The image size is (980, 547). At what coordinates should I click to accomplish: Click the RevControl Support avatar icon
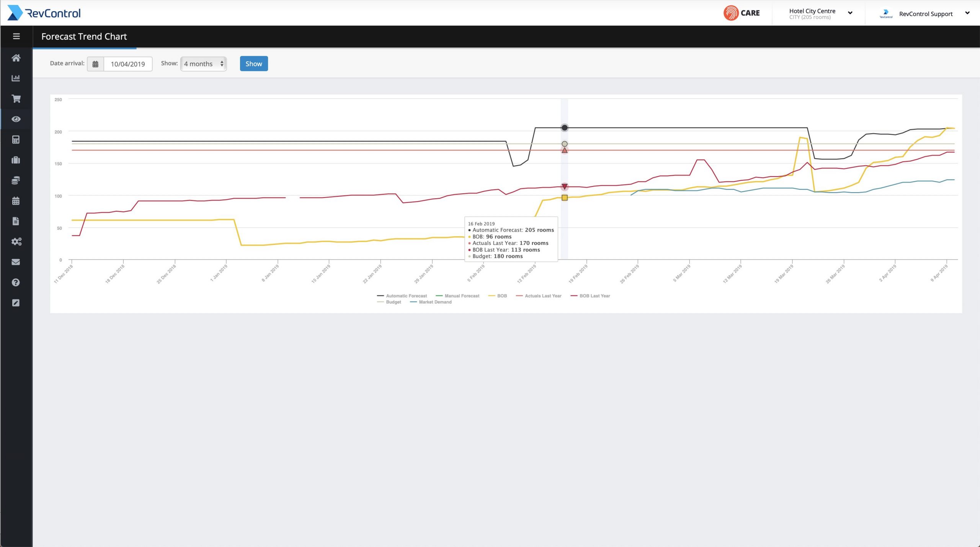pyautogui.click(x=886, y=14)
